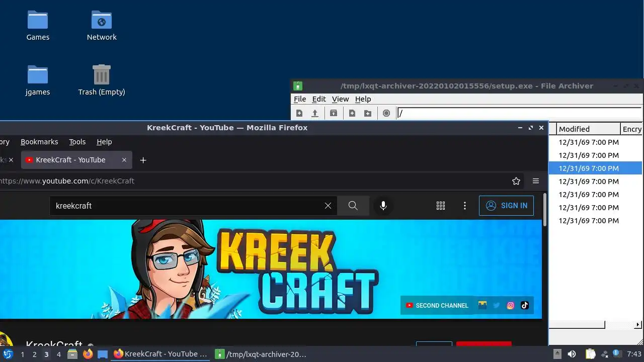Screen dimensions: 644x362
Task: Click the New archive icon in File Archiver toolbar
Action: click(299, 113)
